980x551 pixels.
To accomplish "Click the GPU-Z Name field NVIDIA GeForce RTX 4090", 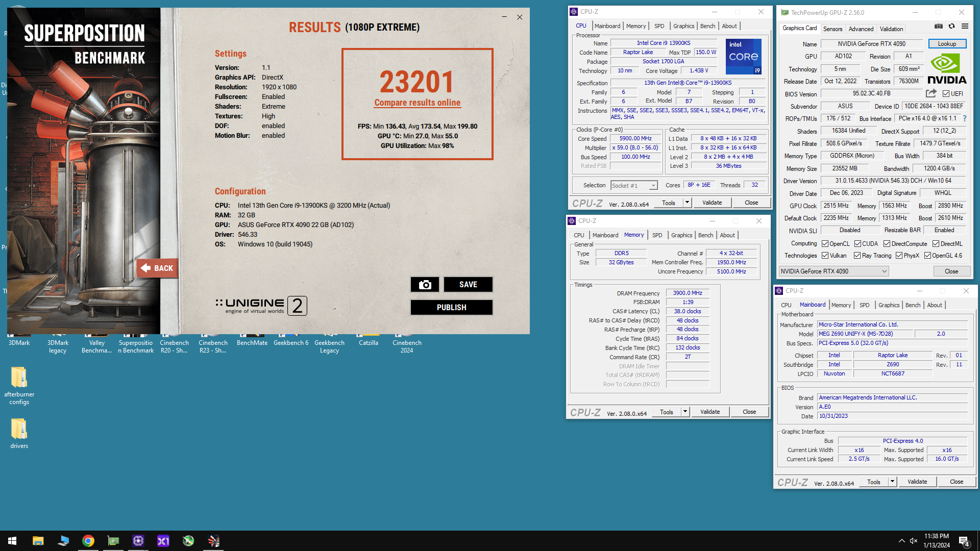I will coord(871,44).
